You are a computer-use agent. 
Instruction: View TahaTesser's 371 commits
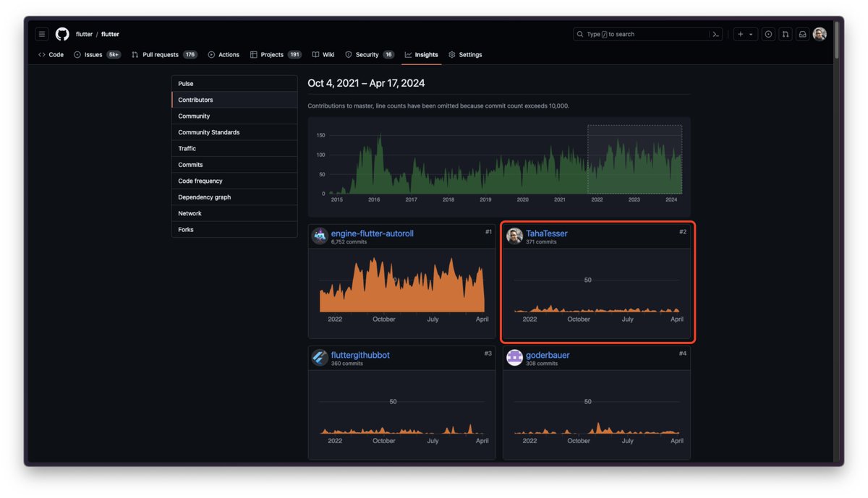pos(541,242)
